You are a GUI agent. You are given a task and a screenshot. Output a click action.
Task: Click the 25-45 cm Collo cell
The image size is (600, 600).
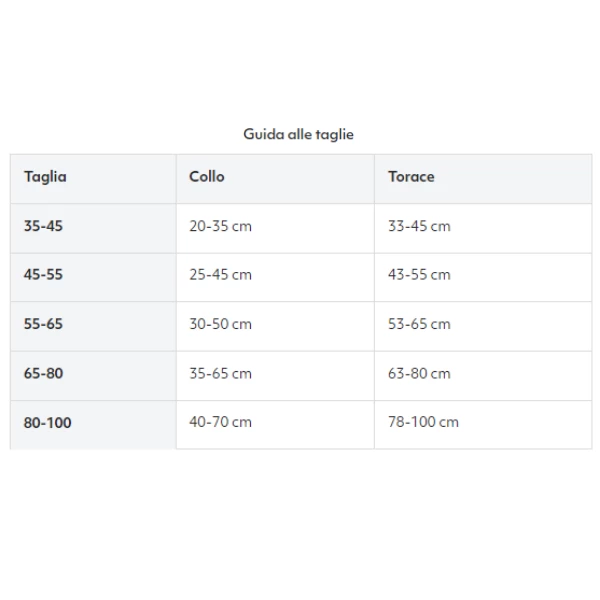[220, 275]
